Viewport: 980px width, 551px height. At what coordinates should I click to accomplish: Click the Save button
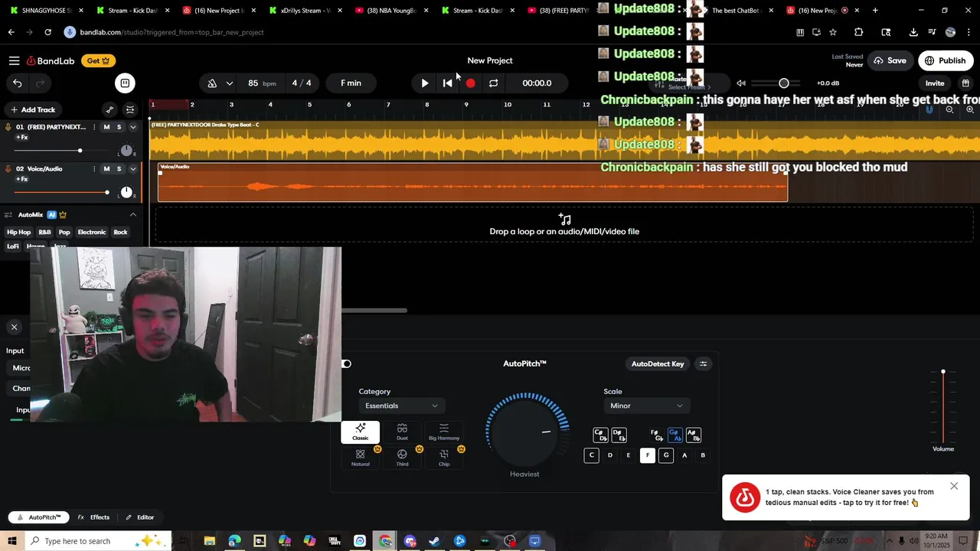click(x=890, y=60)
